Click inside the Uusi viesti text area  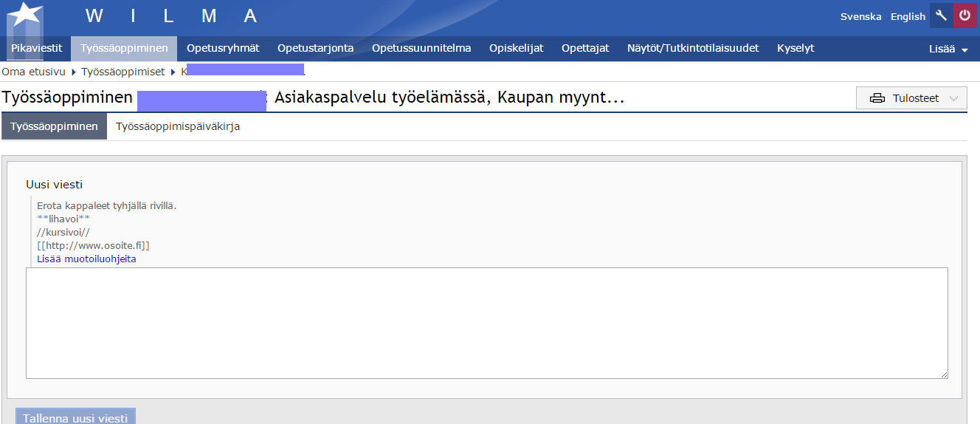click(487, 324)
